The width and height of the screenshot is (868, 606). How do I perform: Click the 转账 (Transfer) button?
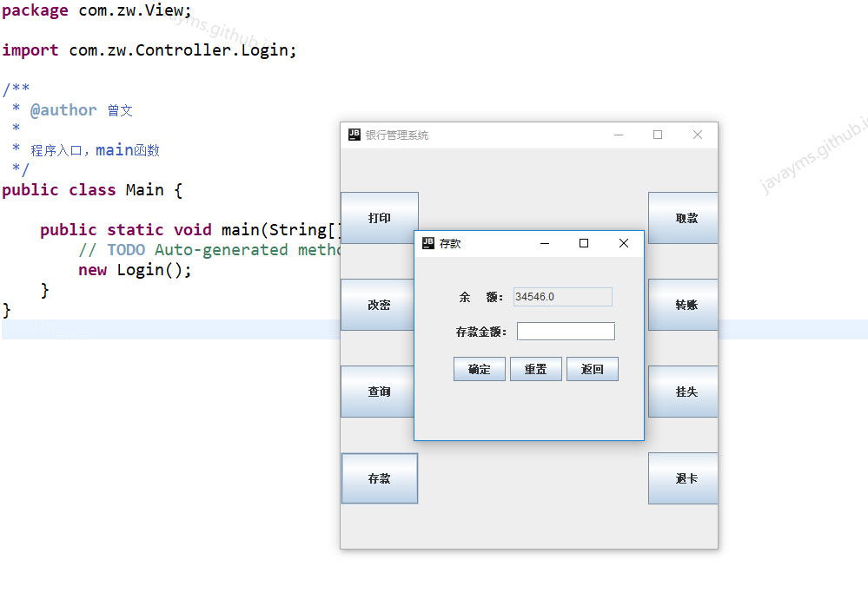tap(682, 305)
